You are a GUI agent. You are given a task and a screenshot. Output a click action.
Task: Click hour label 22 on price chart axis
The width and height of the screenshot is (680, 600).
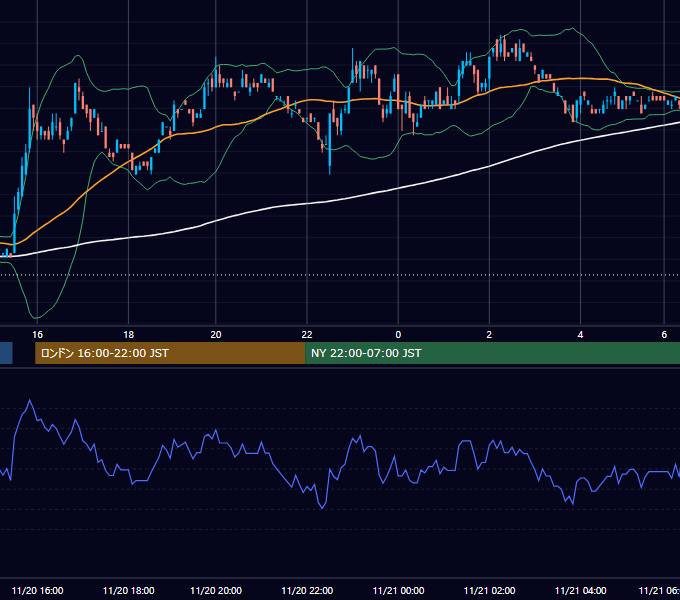307,335
